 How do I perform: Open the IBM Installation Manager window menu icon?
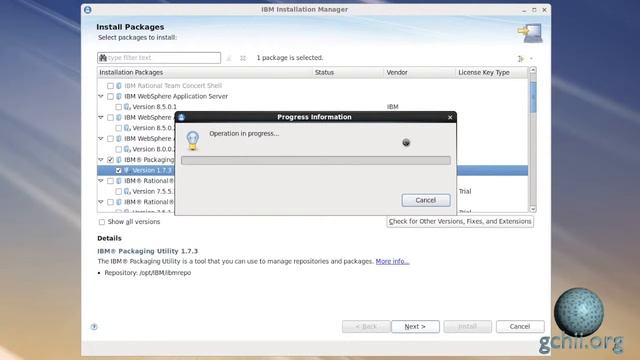[x=87, y=9]
